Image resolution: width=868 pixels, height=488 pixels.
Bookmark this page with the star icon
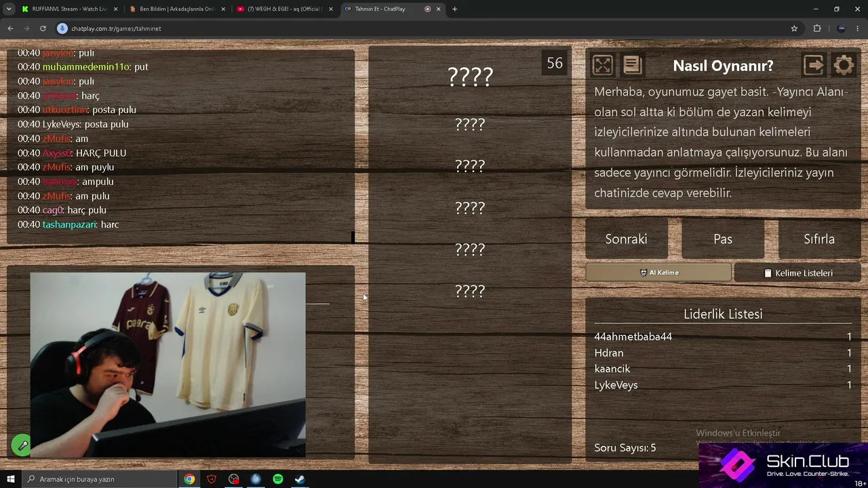[794, 28]
